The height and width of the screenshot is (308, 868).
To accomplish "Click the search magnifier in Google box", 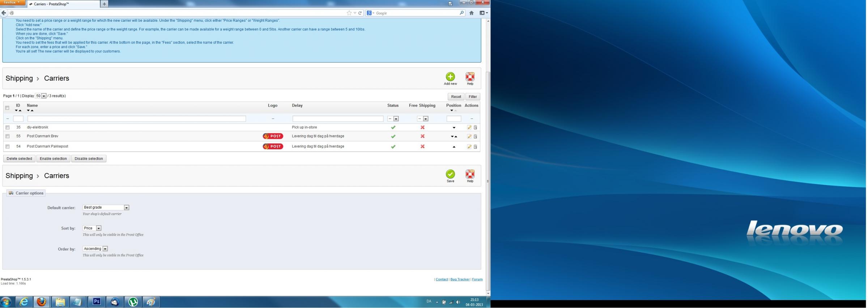I will (462, 13).
